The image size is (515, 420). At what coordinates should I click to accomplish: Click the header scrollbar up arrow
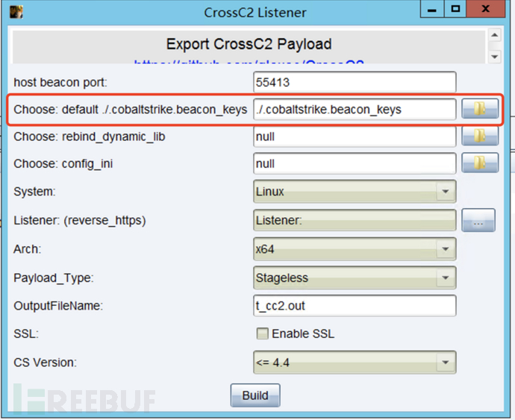pyautogui.click(x=495, y=35)
